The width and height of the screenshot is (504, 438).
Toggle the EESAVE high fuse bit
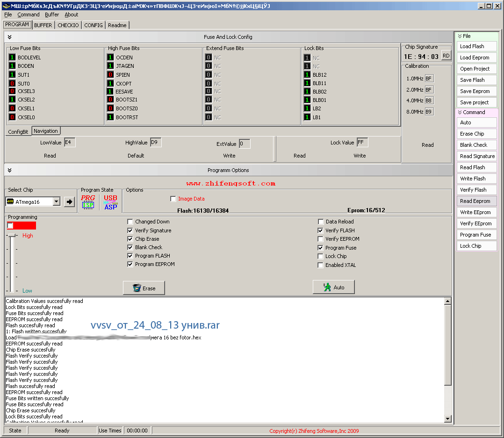pos(110,91)
